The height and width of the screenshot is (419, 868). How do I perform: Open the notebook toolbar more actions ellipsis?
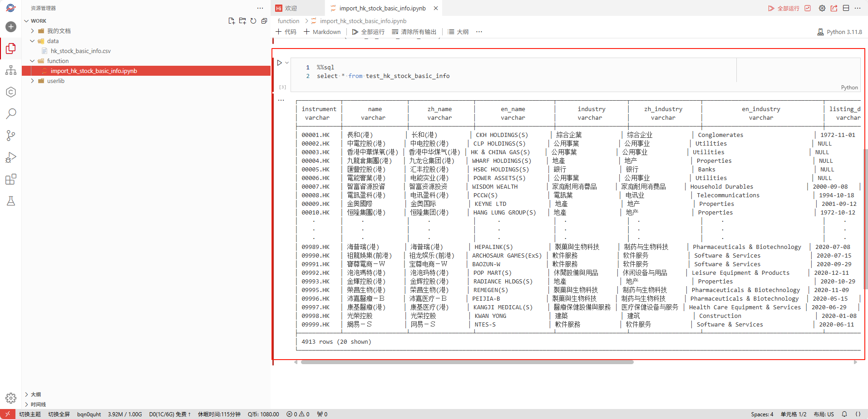tap(479, 32)
